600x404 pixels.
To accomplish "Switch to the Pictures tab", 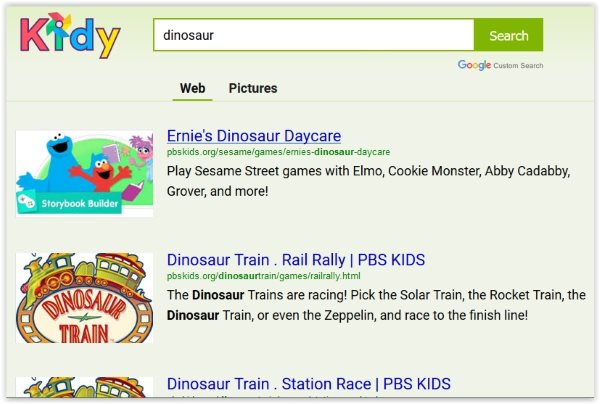I will pos(253,88).
